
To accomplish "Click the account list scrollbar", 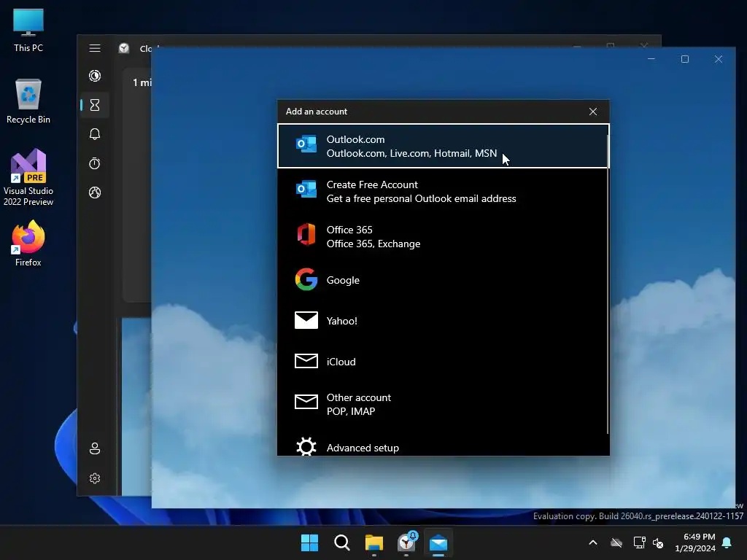I will [x=608, y=284].
